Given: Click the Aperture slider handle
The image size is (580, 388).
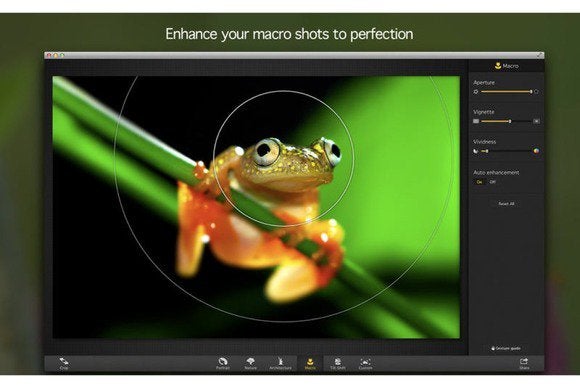Looking at the screenshot, I should 531,91.
